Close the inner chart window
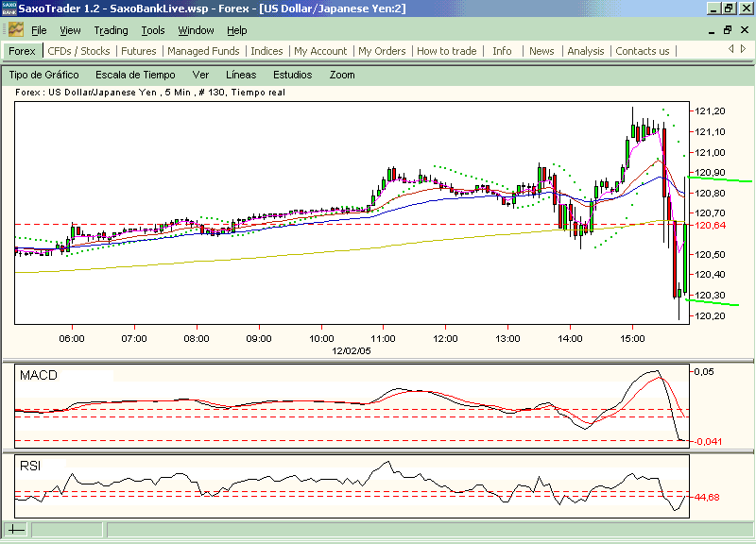756x544 pixels. (x=745, y=30)
